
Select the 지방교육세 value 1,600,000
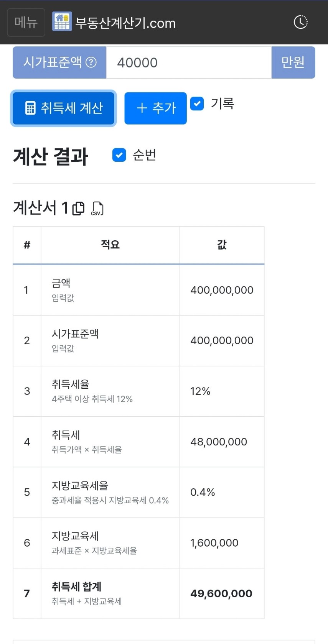[214, 543]
